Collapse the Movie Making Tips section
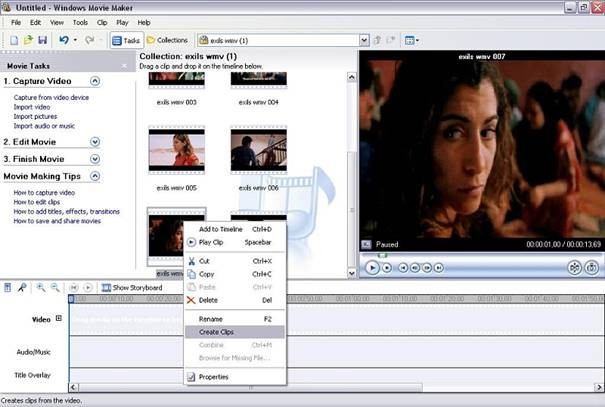The width and height of the screenshot is (605, 407). pyautogui.click(x=95, y=176)
